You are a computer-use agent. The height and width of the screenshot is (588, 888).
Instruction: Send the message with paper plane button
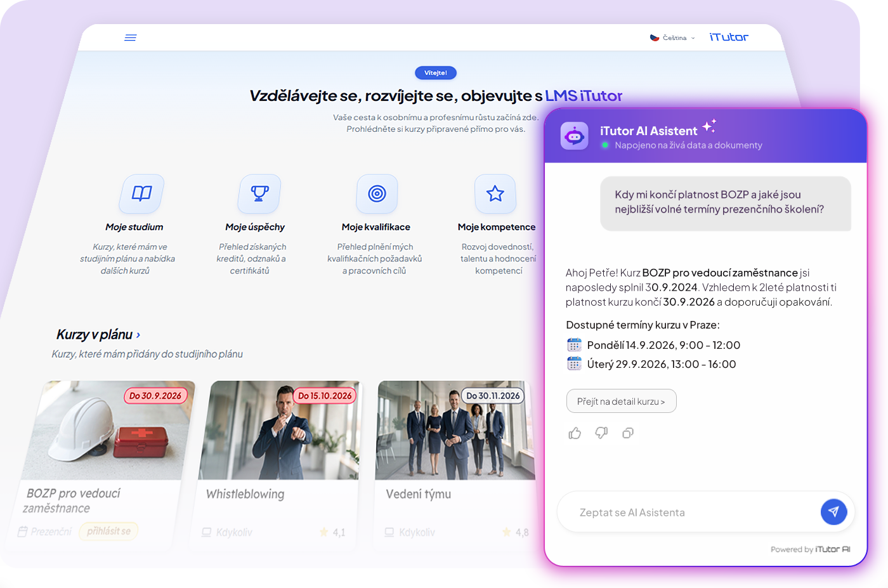(x=833, y=511)
